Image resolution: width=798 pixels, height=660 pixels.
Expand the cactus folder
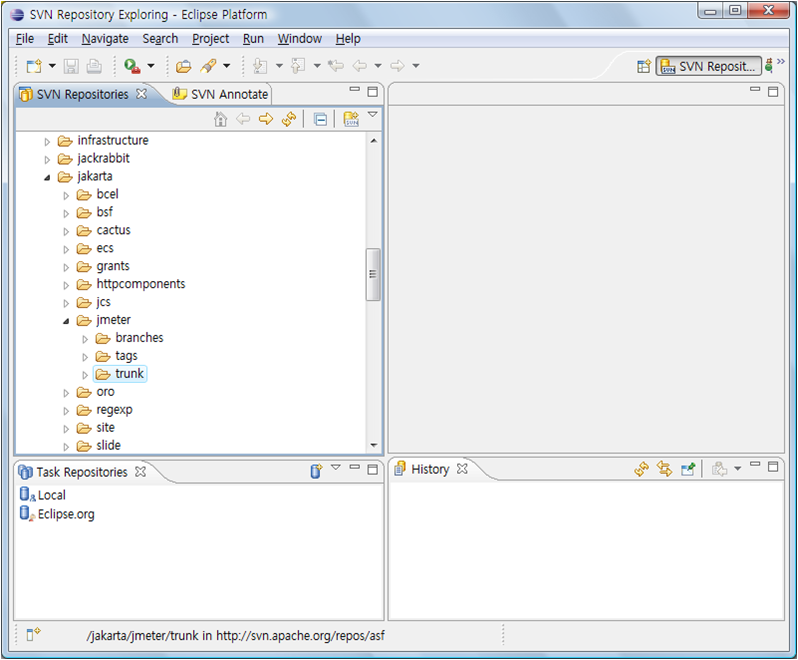coord(66,232)
